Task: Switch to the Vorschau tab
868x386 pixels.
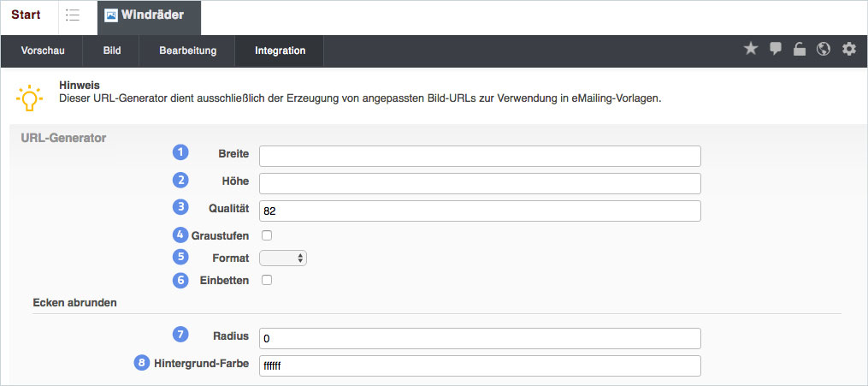Action: [43, 50]
